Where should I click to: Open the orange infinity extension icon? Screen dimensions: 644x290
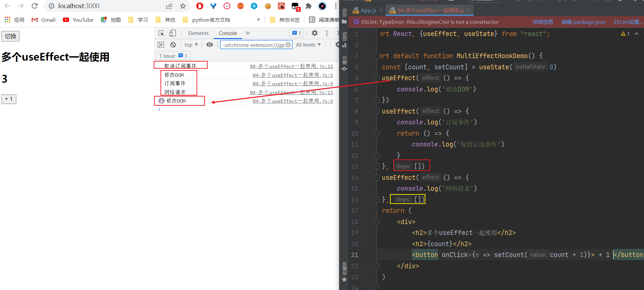240,6
